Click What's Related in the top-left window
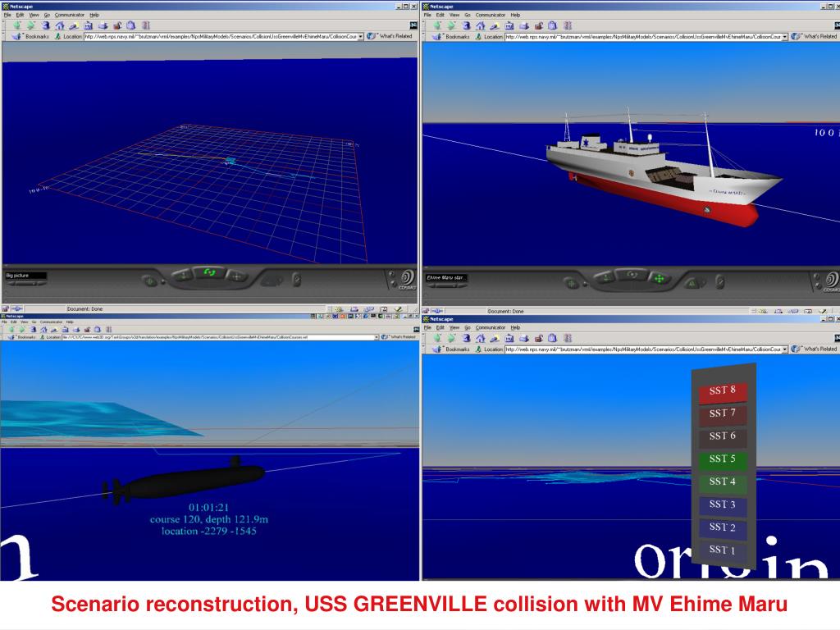 (x=390, y=36)
